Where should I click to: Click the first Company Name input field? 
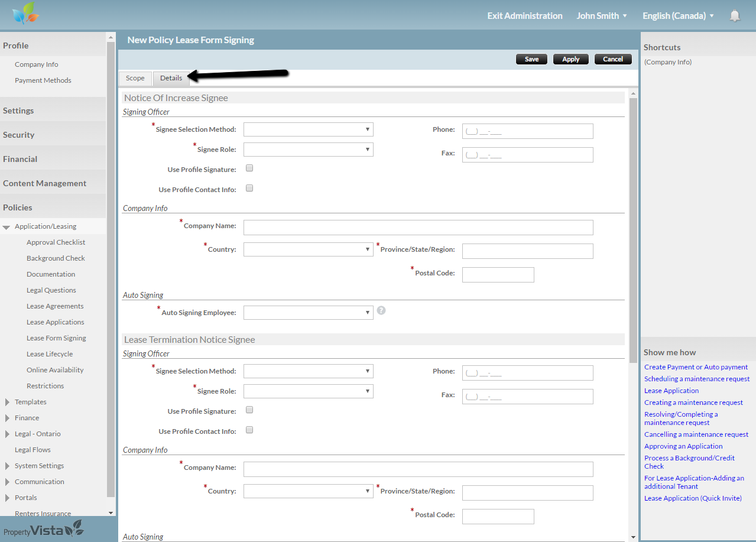(x=418, y=228)
